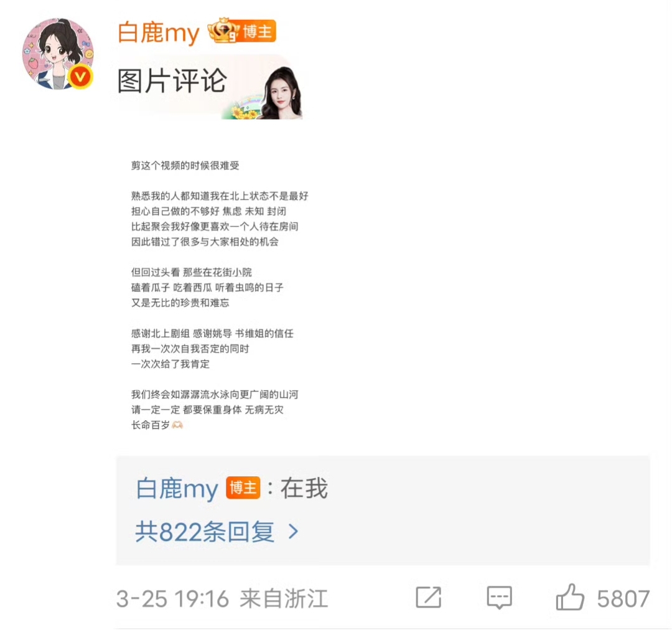Click the 白鹿my username at top

coord(158,32)
